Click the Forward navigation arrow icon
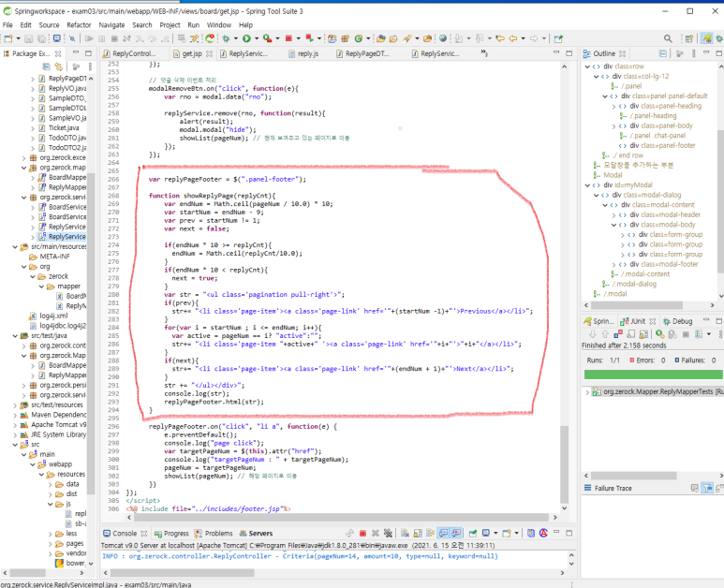This screenshot has height=588, width=724. tap(533, 38)
